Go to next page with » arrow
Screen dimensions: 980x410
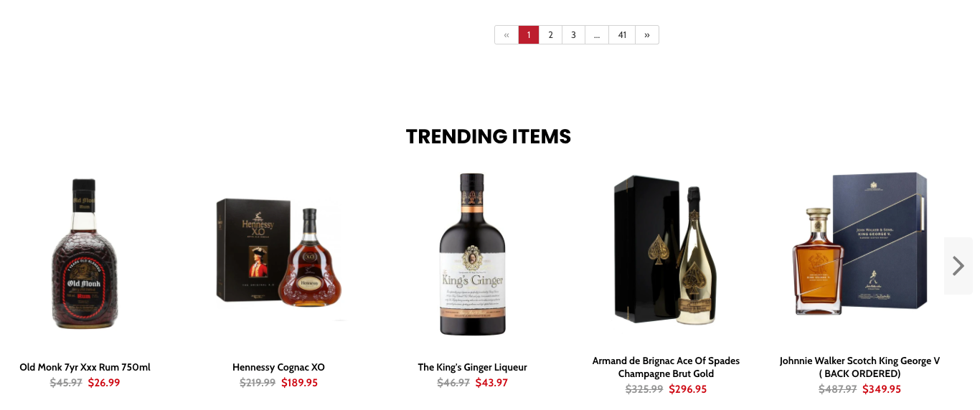[646, 34]
